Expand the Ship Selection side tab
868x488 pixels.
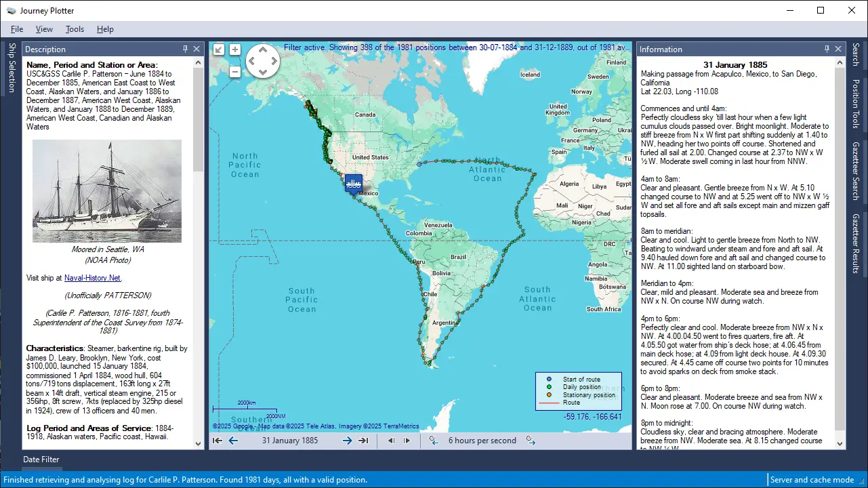coord(11,68)
